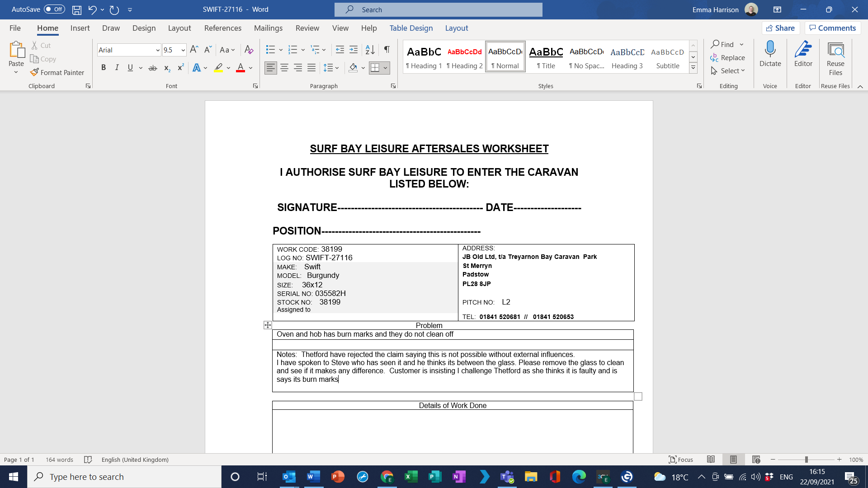Toggle Italic formatting

click(117, 68)
